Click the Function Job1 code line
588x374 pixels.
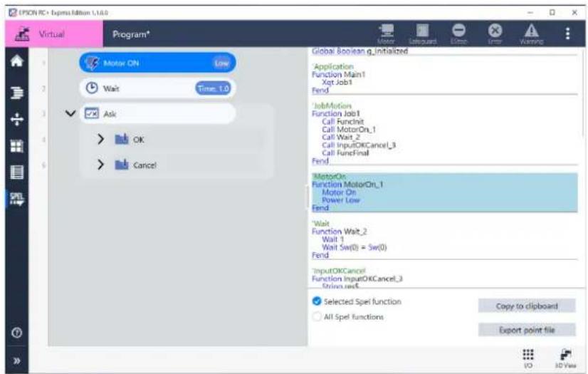click(x=336, y=113)
